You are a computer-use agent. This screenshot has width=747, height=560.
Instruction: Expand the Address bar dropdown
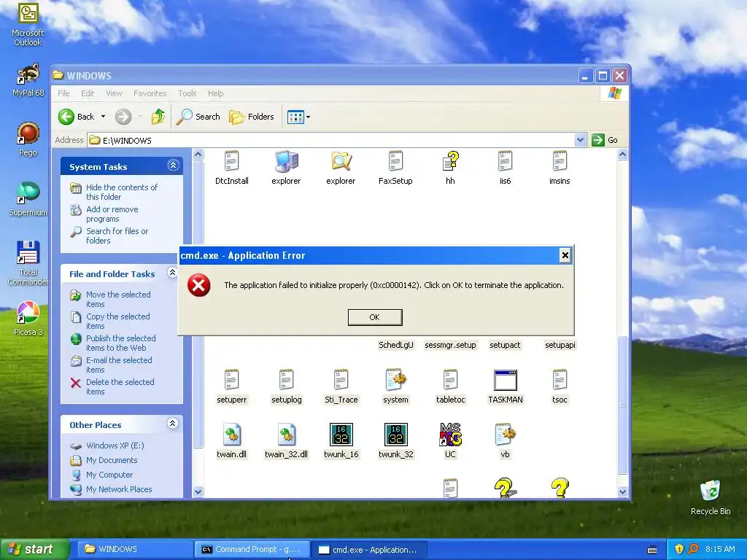point(580,140)
